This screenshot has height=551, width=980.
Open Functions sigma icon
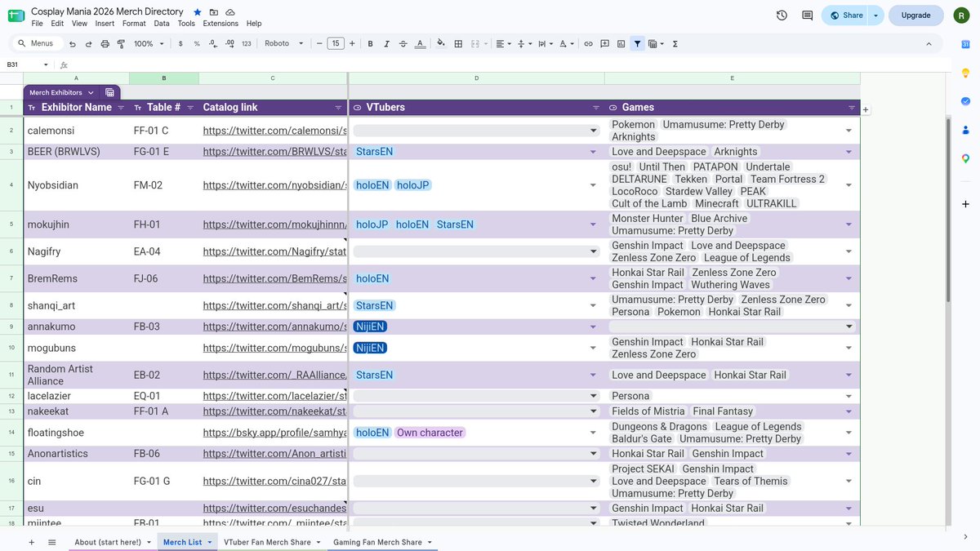pyautogui.click(x=675, y=43)
